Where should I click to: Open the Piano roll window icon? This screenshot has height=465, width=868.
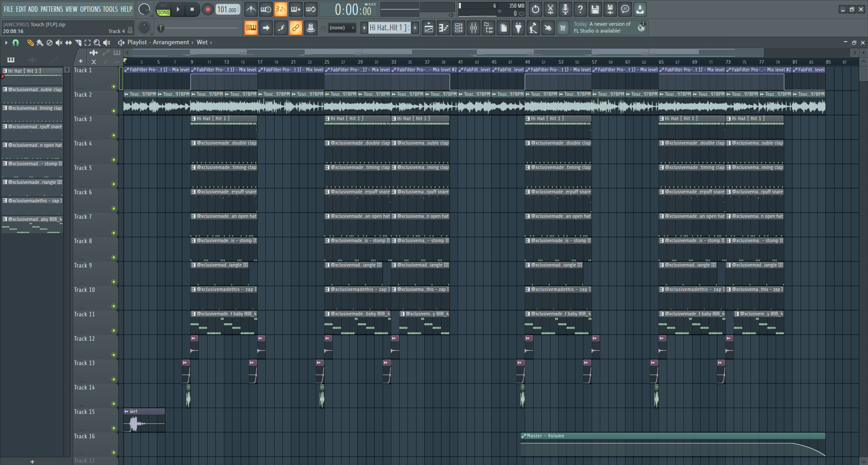click(x=444, y=28)
